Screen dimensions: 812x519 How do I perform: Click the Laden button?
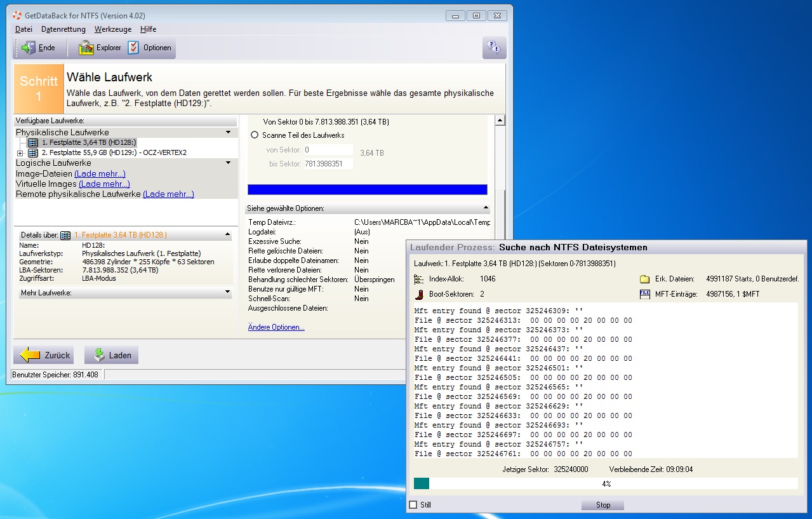(x=111, y=355)
